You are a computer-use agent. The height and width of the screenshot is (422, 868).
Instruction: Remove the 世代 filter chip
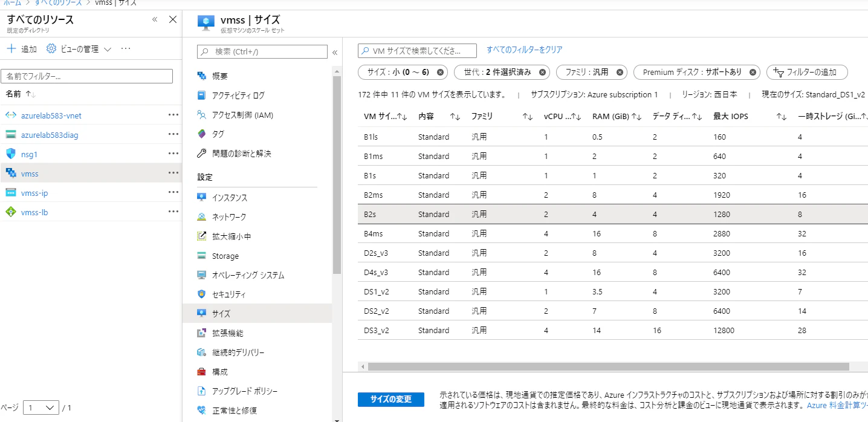pyautogui.click(x=542, y=72)
